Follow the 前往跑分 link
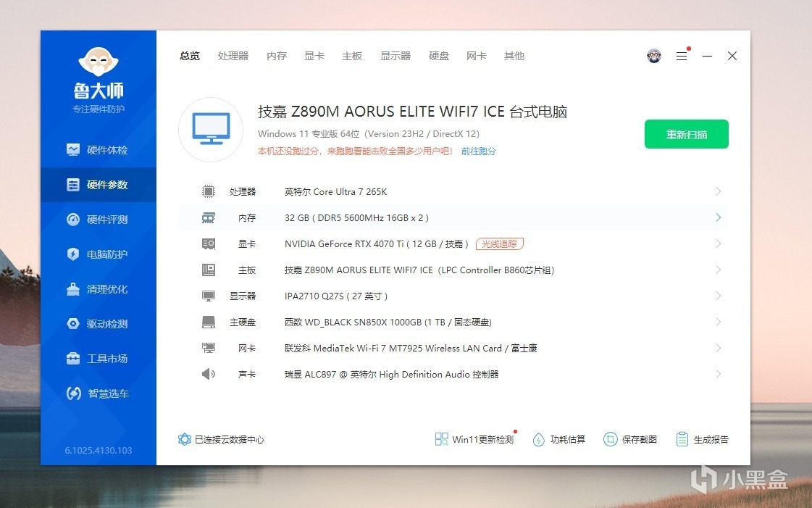The width and height of the screenshot is (812, 508). pyautogui.click(x=479, y=151)
